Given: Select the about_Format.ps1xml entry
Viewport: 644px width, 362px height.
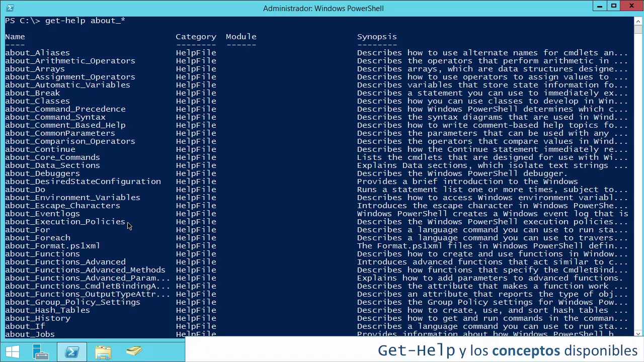Looking at the screenshot, I should (52, 246).
